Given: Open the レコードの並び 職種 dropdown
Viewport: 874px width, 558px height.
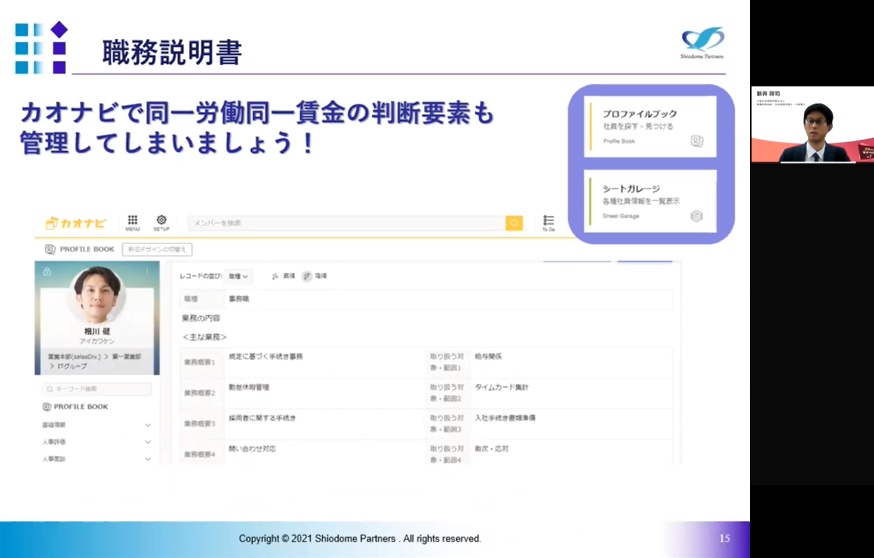Looking at the screenshot, I should coord(238,276).
